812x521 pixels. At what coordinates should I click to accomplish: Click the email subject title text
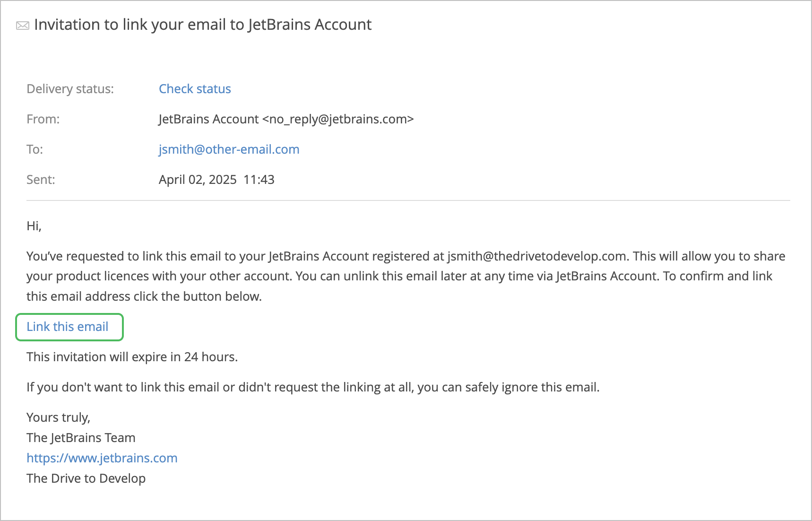coord(203,25)
